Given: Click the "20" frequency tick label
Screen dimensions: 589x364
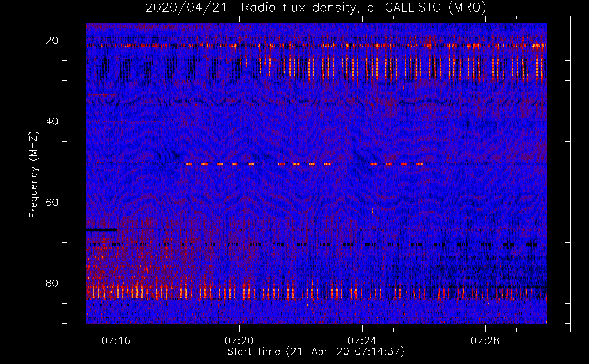Looking at the screenshot, I should tap(52, 40).
